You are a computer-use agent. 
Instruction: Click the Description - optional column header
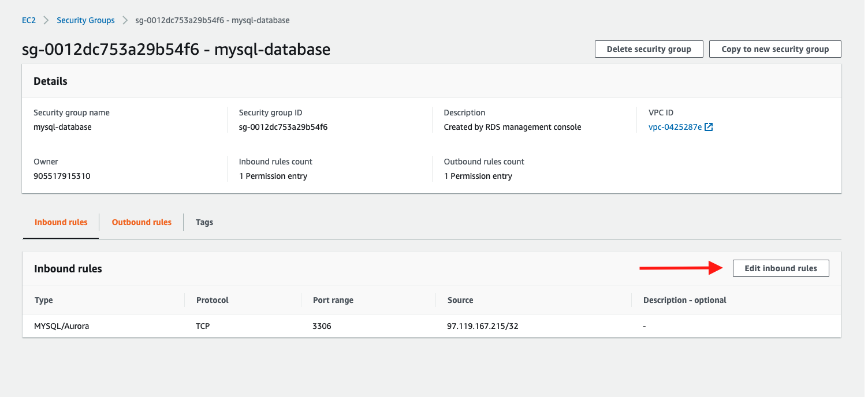[684, 300]
